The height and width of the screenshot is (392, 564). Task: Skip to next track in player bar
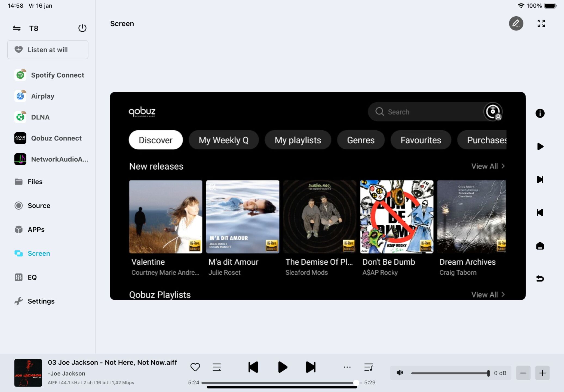[311, 367]
